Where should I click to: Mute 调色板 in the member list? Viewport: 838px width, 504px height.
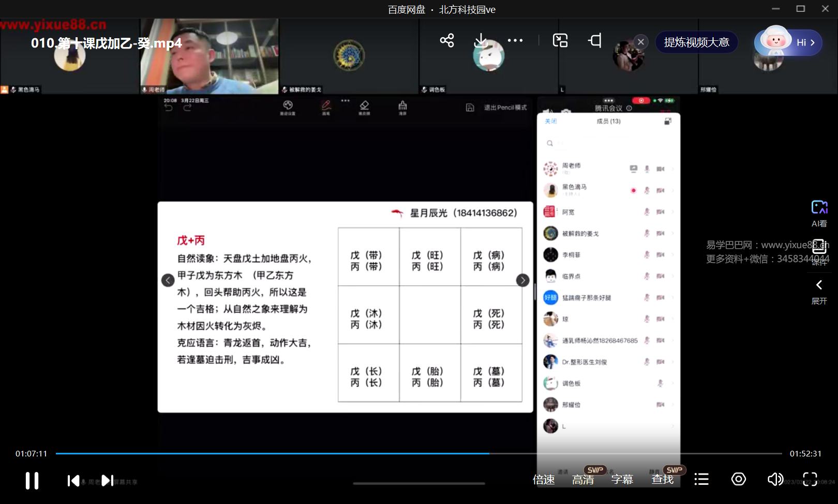point(660,383)
